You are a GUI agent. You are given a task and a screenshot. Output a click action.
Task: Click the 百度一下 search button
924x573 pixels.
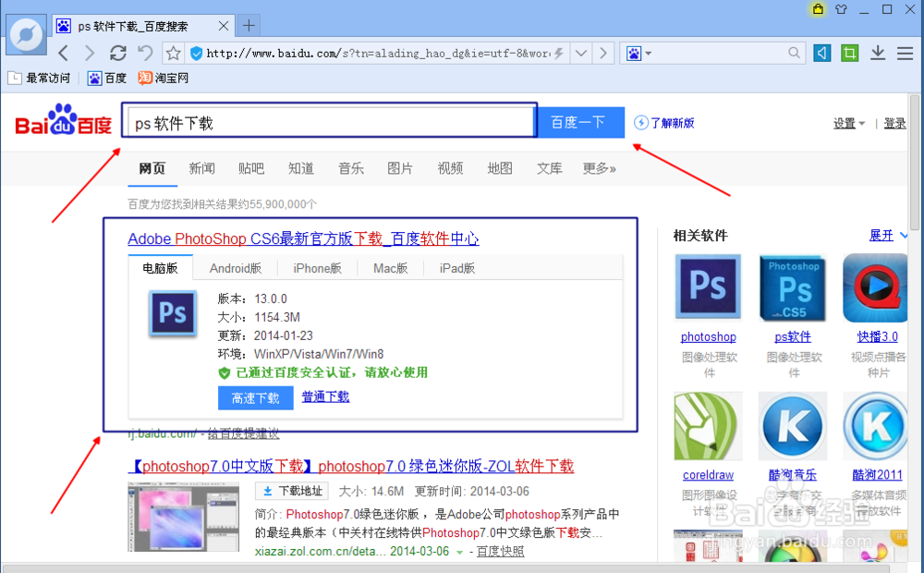[x=579, y=122]
